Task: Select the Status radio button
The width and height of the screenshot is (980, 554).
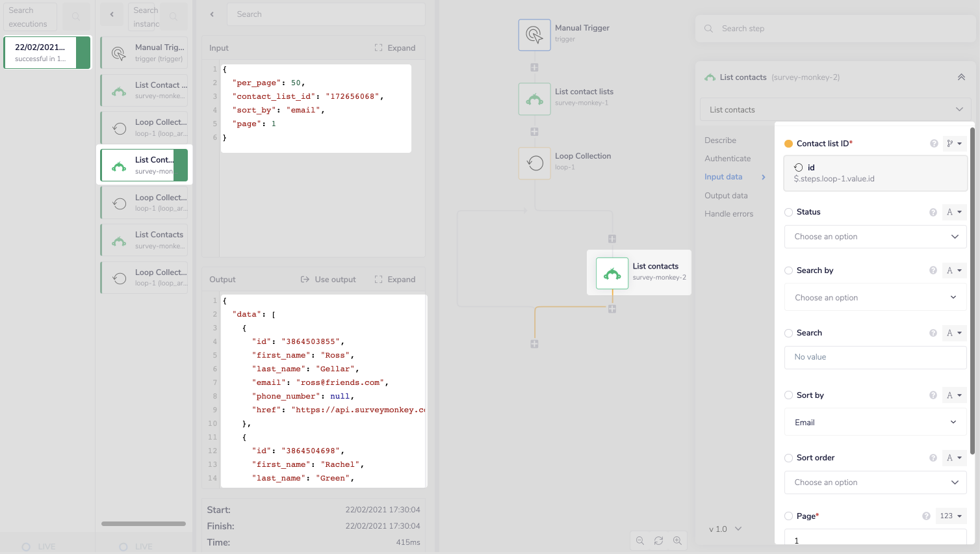Action: [788, 211]
